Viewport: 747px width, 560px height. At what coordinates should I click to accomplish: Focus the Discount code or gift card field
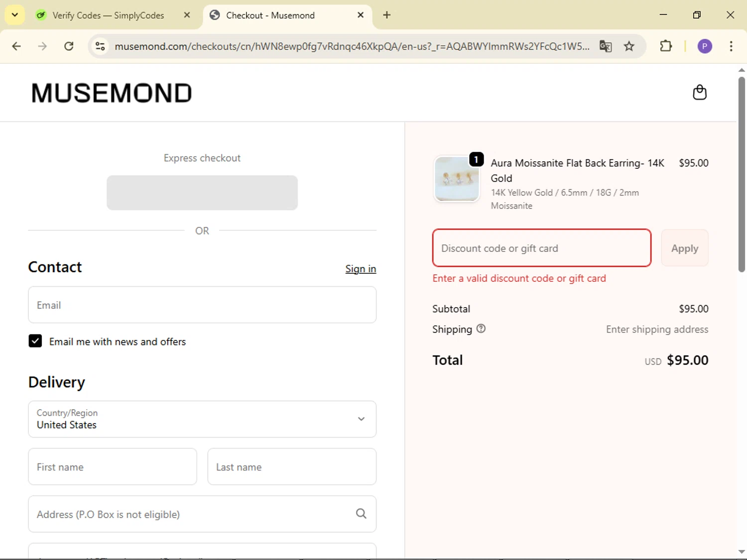coord(542,248)
